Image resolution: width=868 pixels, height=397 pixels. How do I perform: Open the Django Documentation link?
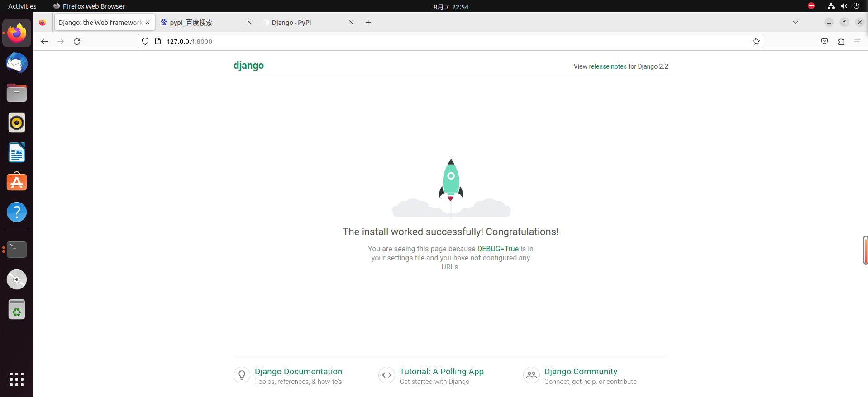(x=298, y=372)
